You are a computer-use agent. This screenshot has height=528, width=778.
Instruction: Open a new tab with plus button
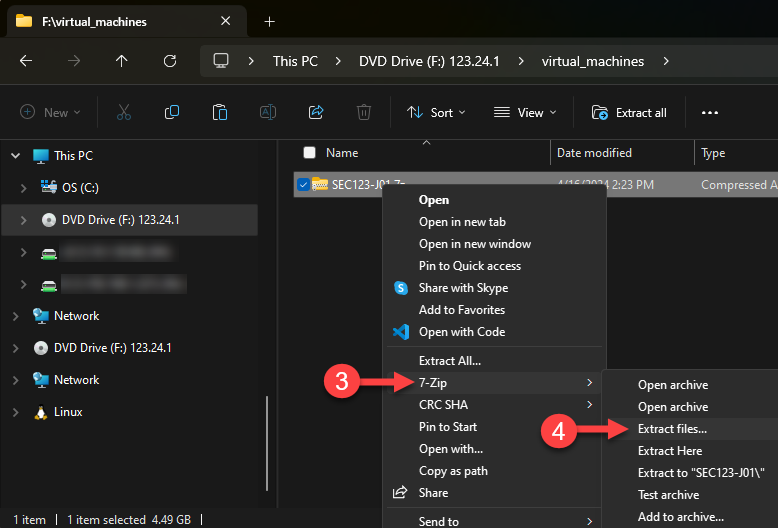point(269,21)
